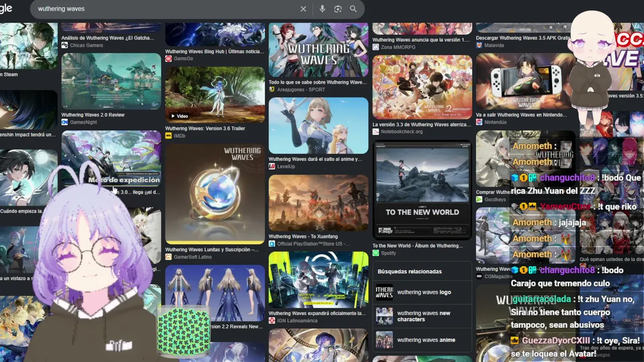Viewport: 644px width, 362px height.
Task: Select related search 'wuthering waves anime'
Action: pyautogui.click(x=422, y=340)
